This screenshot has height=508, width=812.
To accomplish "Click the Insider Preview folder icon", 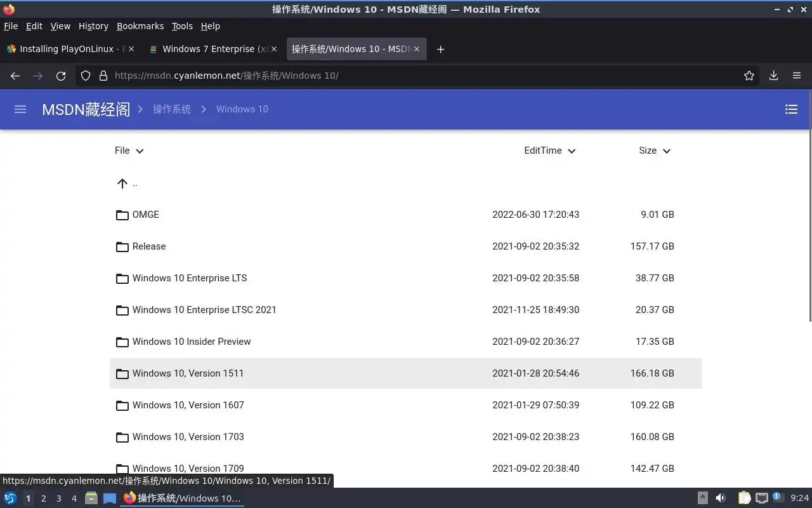I will (122, 342).
